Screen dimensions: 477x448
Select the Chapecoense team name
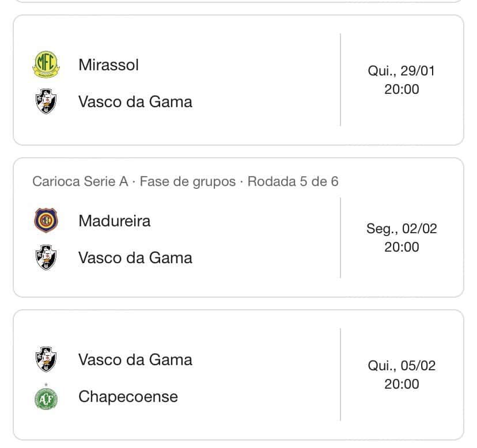coord(128,397)
